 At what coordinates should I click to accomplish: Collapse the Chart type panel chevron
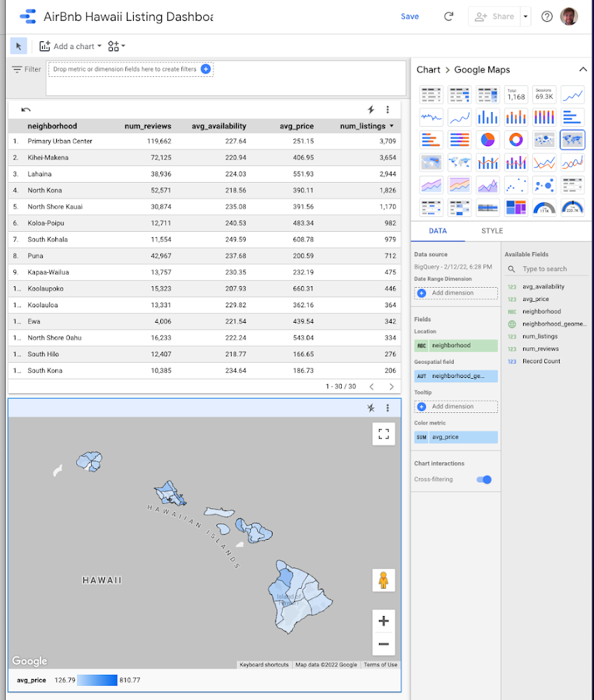pos(583,69)
